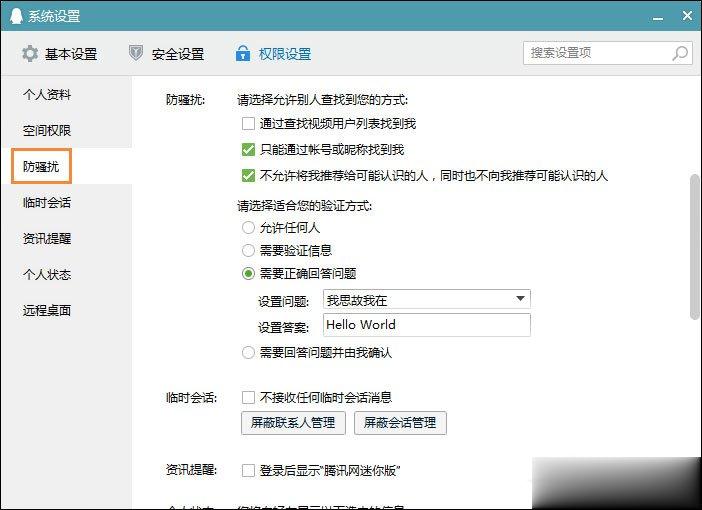This screenshot has height=510, width=702.
Task: Choose 需要回答问题并由我确认 radio option
Action: [248, 352]
